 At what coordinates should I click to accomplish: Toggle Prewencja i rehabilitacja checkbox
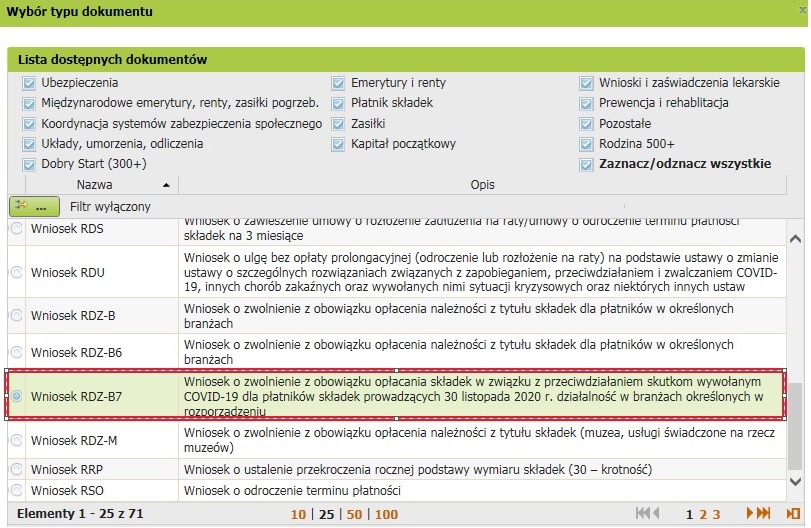coord(586,103)
